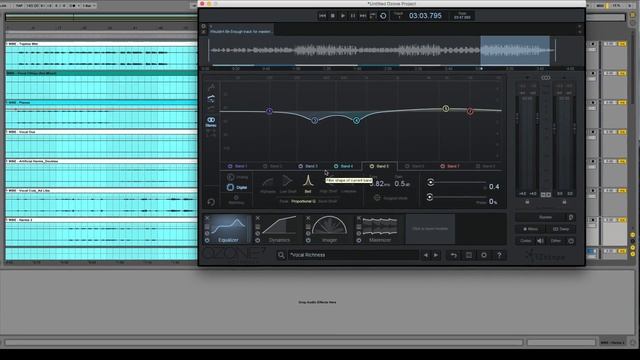The height and width of the screenshot is (360, 640).
Task: Click the Mono button
Action: (x=530, y=229)
